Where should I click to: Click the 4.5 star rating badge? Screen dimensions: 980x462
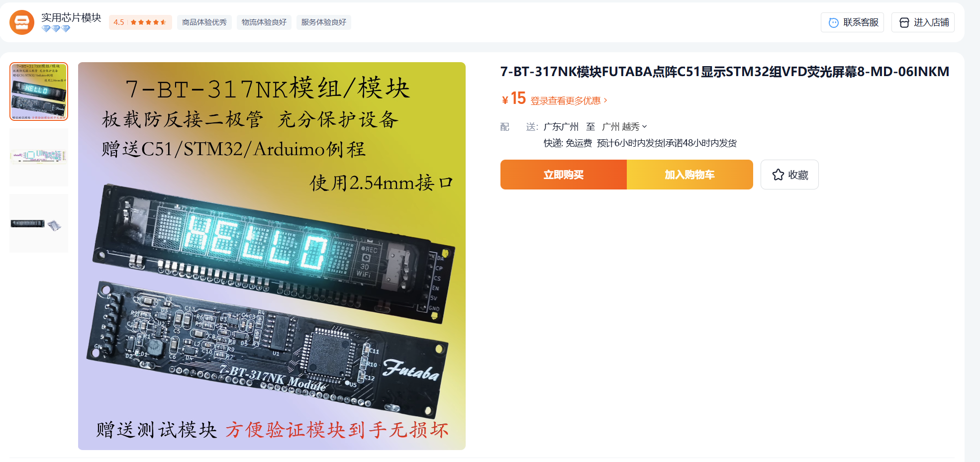click(x=140, y=22)
